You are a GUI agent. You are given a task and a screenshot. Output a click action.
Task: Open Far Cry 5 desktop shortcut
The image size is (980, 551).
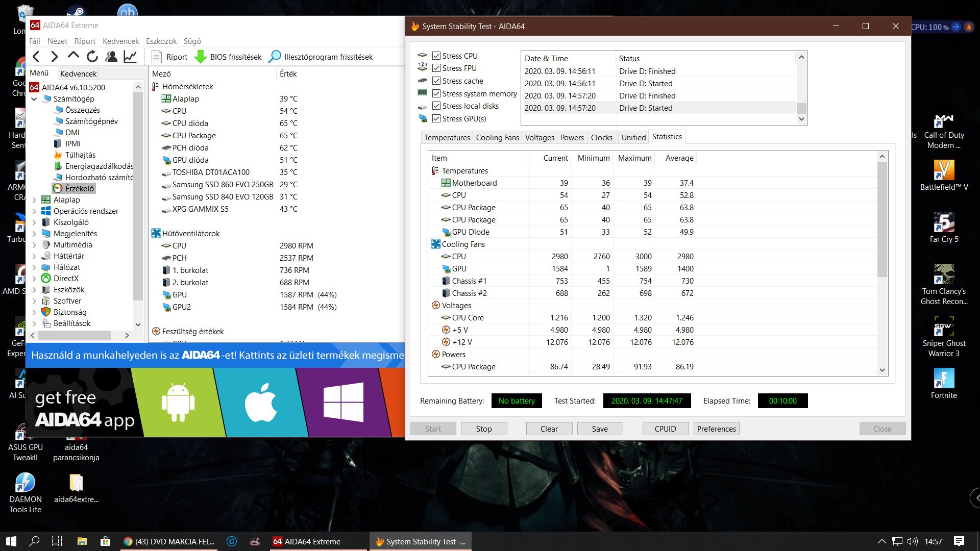click(x=944, y=228)
